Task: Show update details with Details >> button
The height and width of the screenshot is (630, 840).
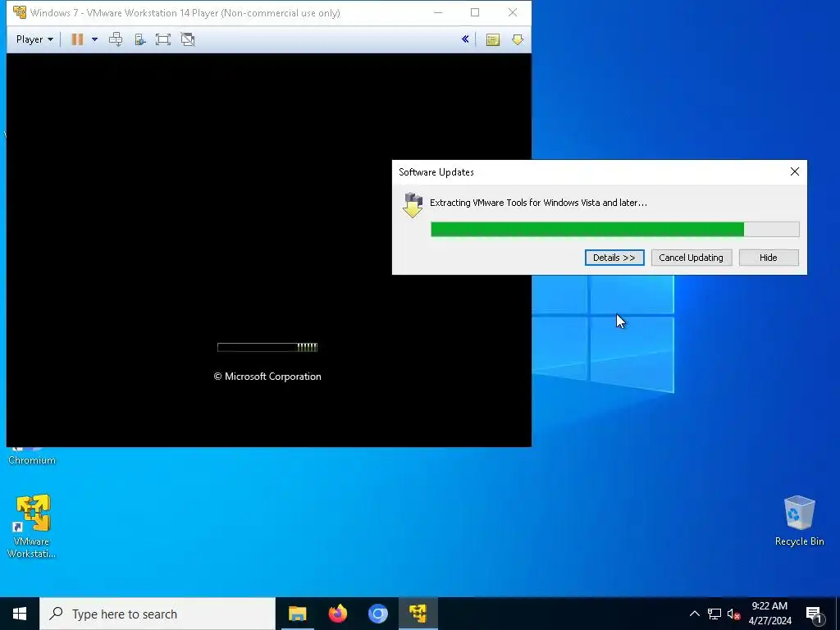Action: pos(614,258)
